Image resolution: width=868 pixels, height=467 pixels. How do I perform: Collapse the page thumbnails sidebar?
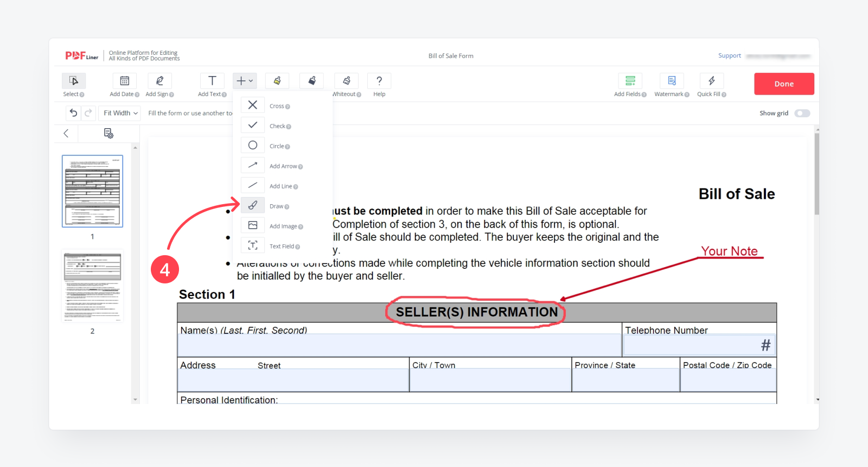coord(66,134)
